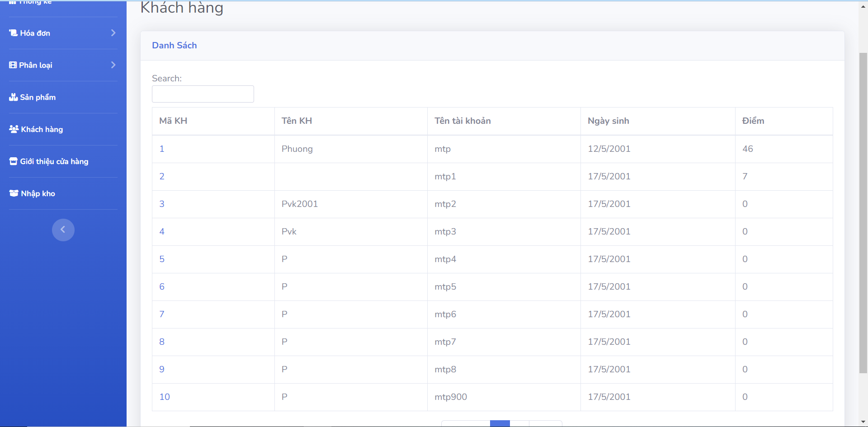Click the active page in pagination
This screenshot has width=868, height=427.
click(500, 424)
